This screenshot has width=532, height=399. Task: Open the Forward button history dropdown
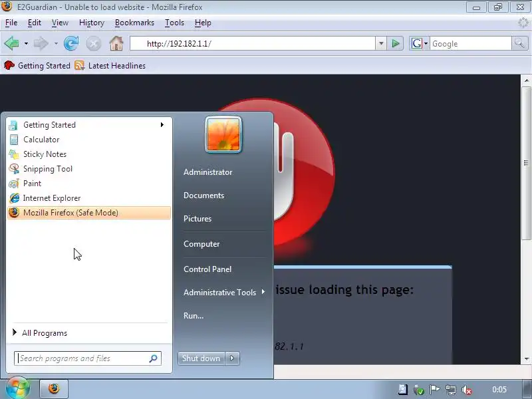click(56, 44)
